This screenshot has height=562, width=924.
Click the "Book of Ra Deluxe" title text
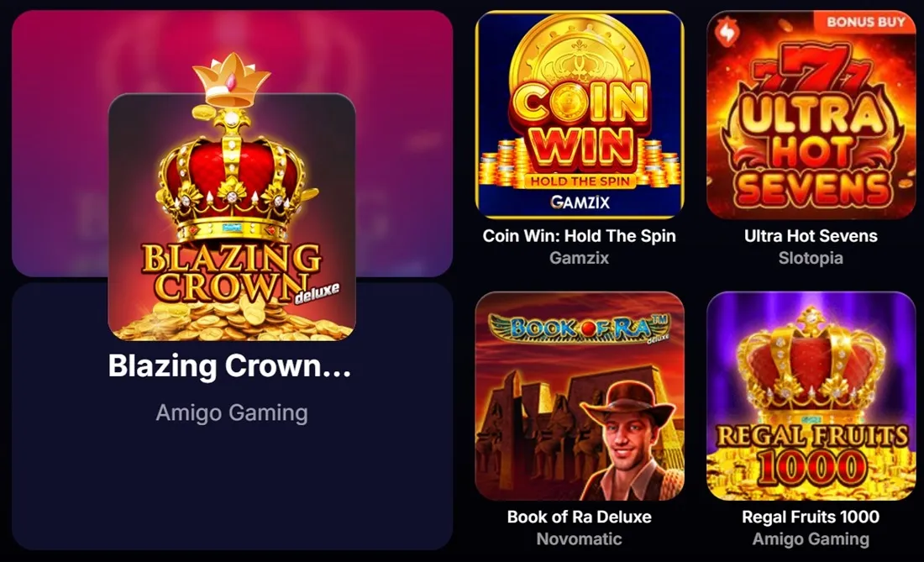[x=580, y=517]
